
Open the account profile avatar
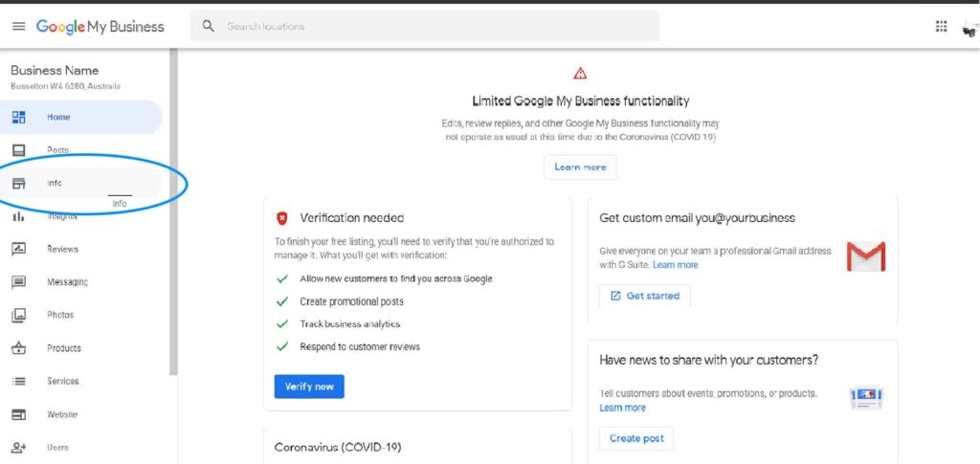971,28
